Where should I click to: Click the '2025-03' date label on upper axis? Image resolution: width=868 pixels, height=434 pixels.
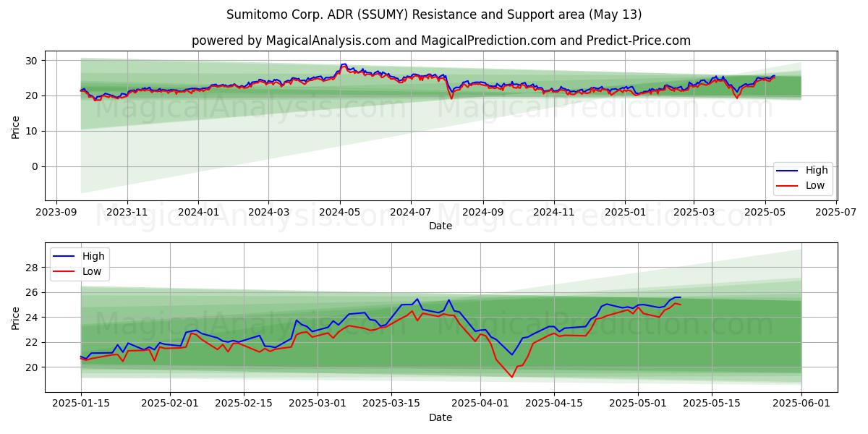click(693, 213)
